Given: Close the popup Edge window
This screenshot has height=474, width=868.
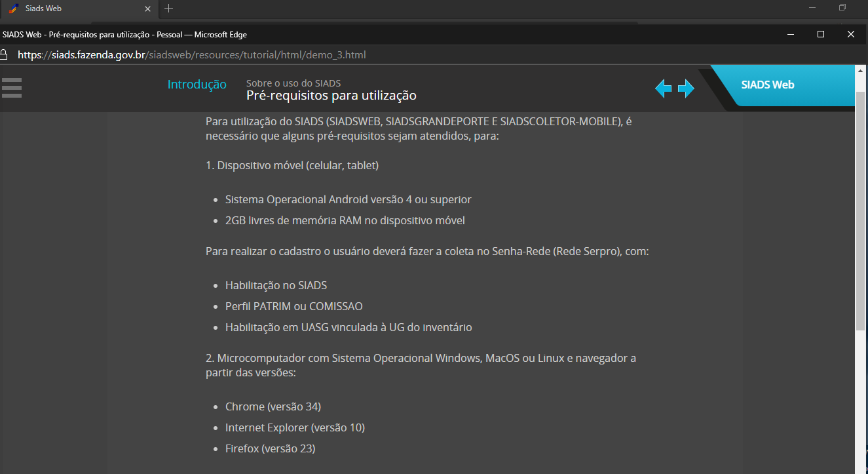Looking at the screenshot, I should tap(851, 34).
